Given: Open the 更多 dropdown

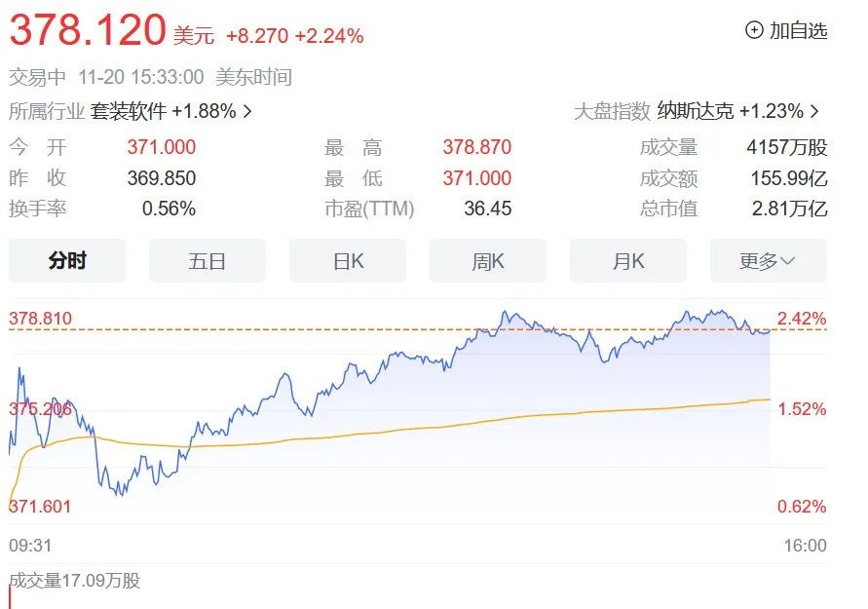Looking at the screenshot, I should tap(769, 261).
